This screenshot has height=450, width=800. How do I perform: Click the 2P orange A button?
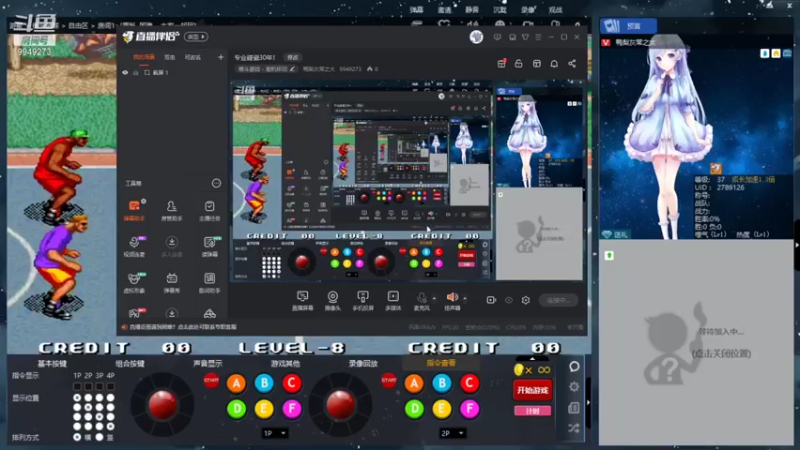[x=414, y=383]
